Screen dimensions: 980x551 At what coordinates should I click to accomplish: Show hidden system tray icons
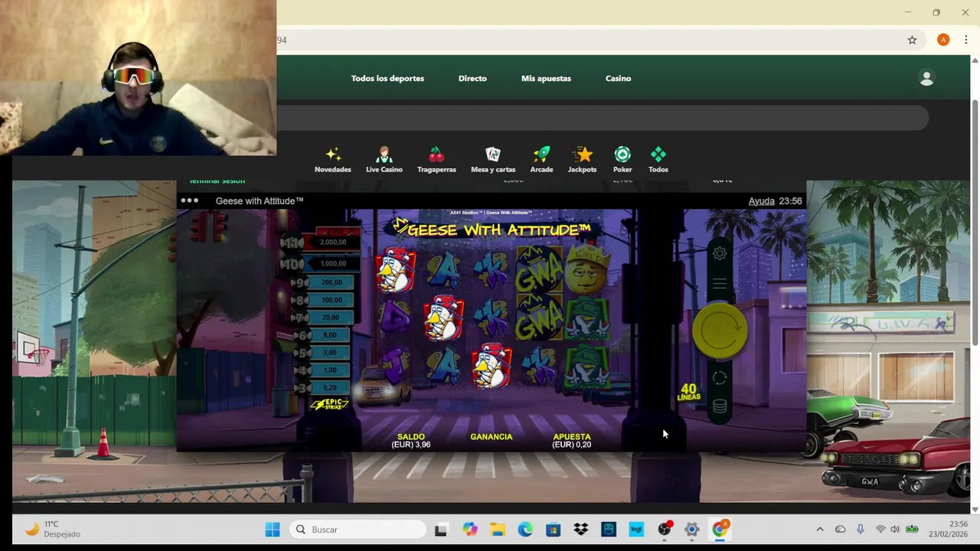click(x=820, y=530)
